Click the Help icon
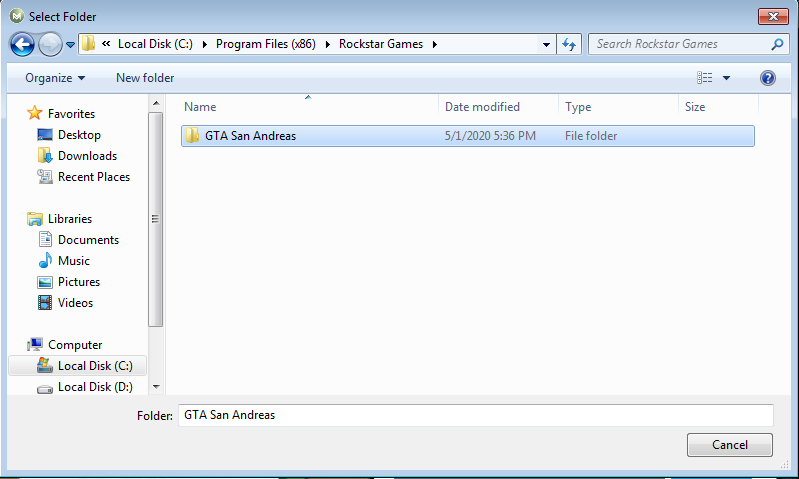The height and width of the screenshot is (479, 799). 767,78
